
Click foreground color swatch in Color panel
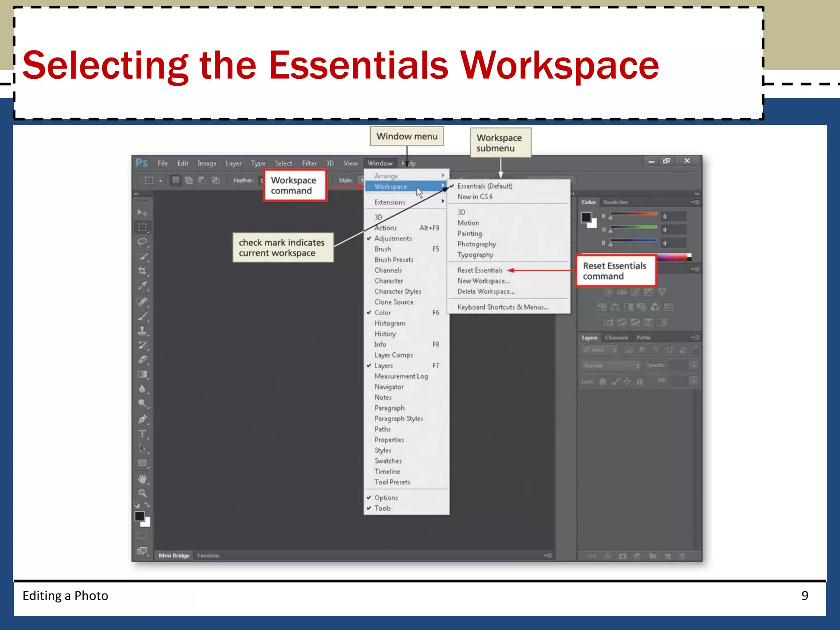point(586,217)
